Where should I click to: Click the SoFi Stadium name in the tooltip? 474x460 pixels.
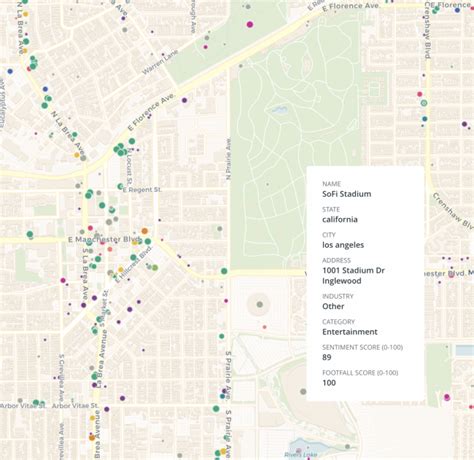pyautogui.click(x=346, y=194)
